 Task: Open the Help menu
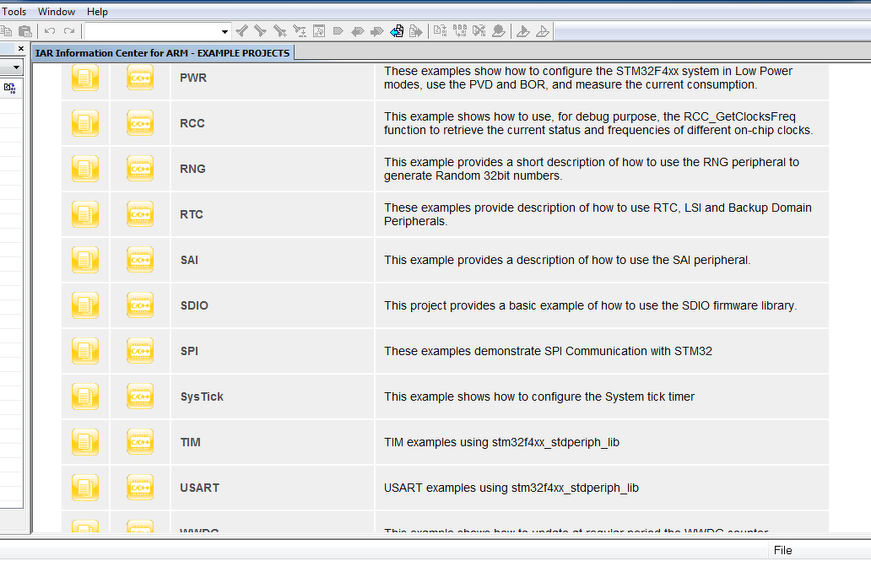97,12
